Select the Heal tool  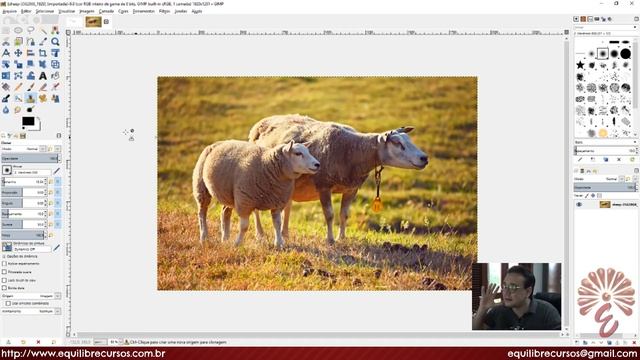(x=43, y=98)
